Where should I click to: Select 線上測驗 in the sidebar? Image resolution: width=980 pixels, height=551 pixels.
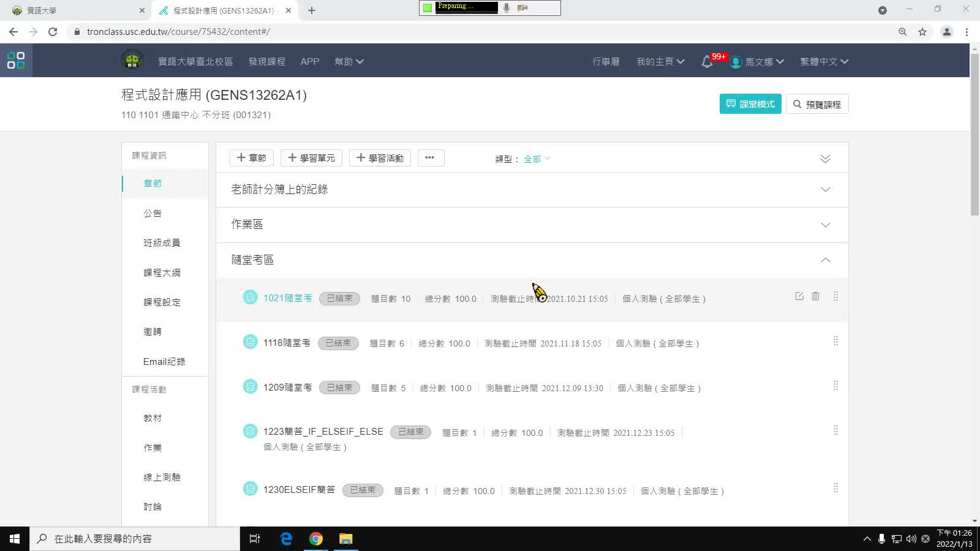click(x=162, y=477)
